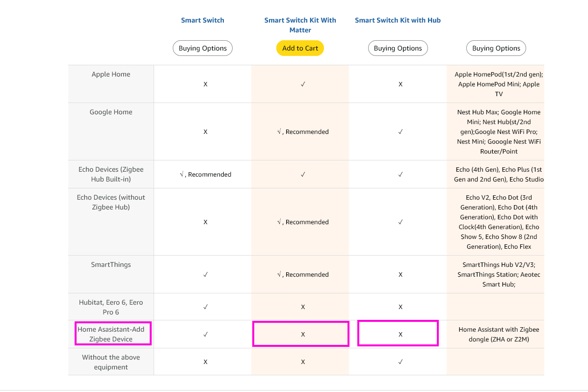Click the checkmark in the Home Assistant row
This screenshot has height=392, width=588.
tap(205, 334)
